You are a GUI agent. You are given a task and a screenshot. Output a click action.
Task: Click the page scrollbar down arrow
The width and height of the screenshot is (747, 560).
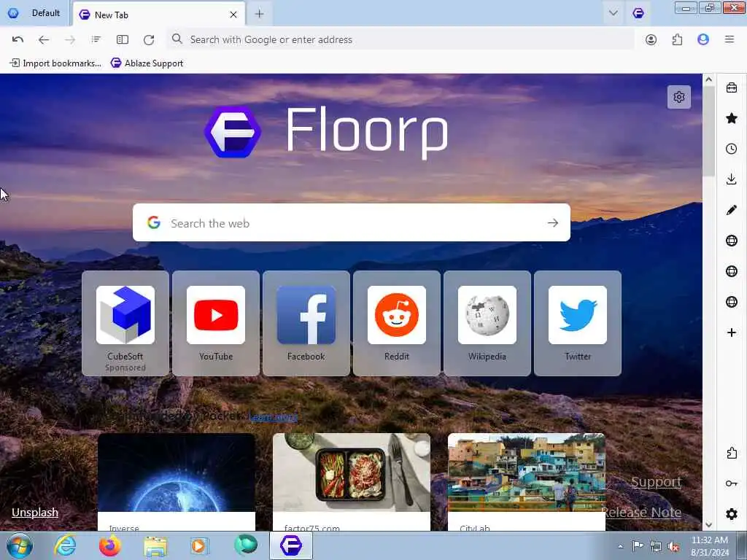click(x=709, y=525)
